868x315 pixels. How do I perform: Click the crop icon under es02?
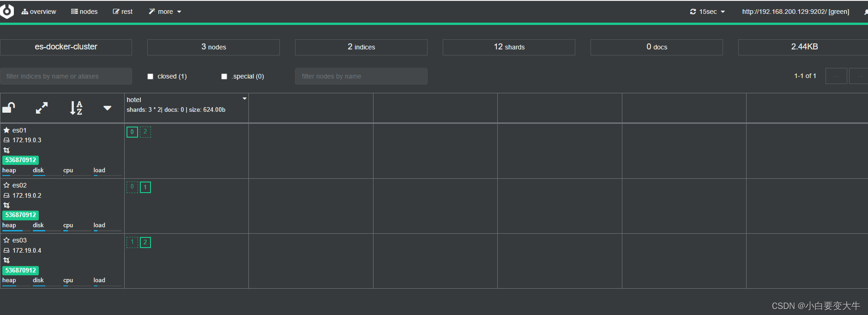tap(6, 205)
